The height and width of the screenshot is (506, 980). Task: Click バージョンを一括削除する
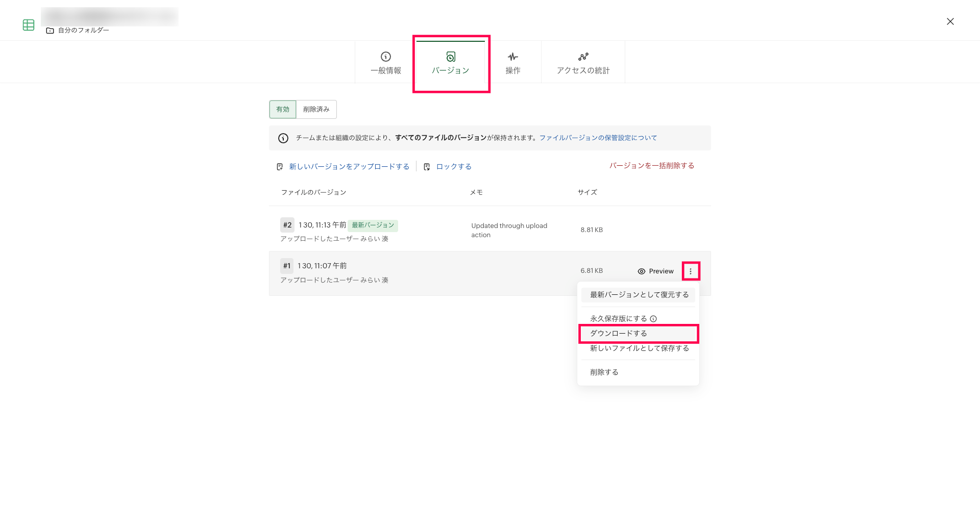click(x=651, y=166)
